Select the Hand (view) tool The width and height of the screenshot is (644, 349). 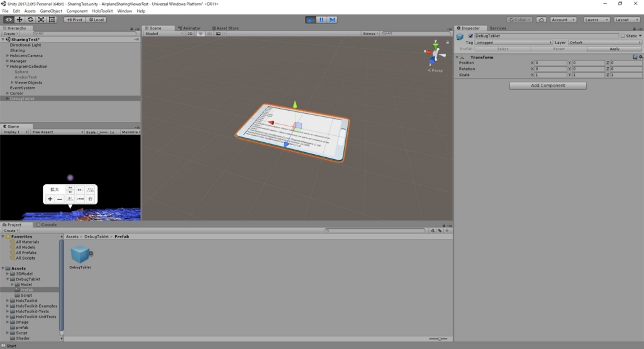(9, 19)
